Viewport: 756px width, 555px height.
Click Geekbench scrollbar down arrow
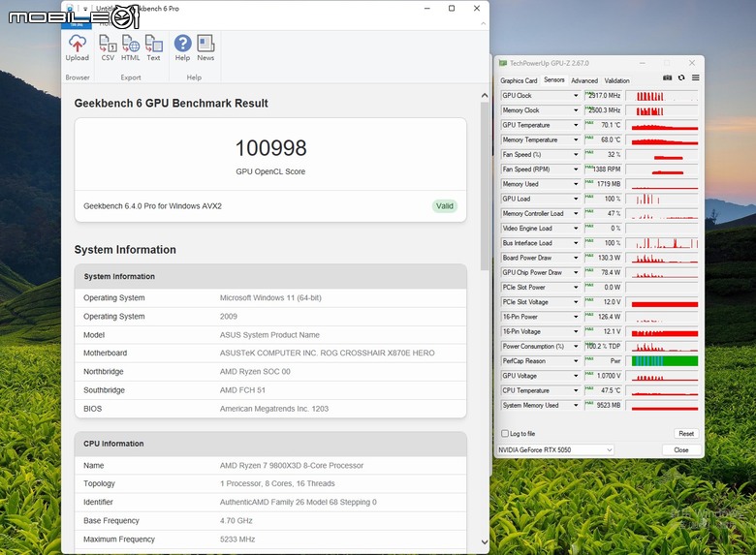pyautogui.click(x=485, y=542)
